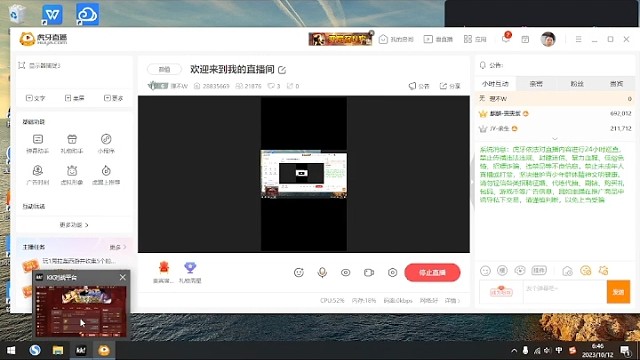The width and height of the screenshot is (640, 360).
Task: Focus the chat message input field
Action: pyautogui.click(x=564, y=291)
